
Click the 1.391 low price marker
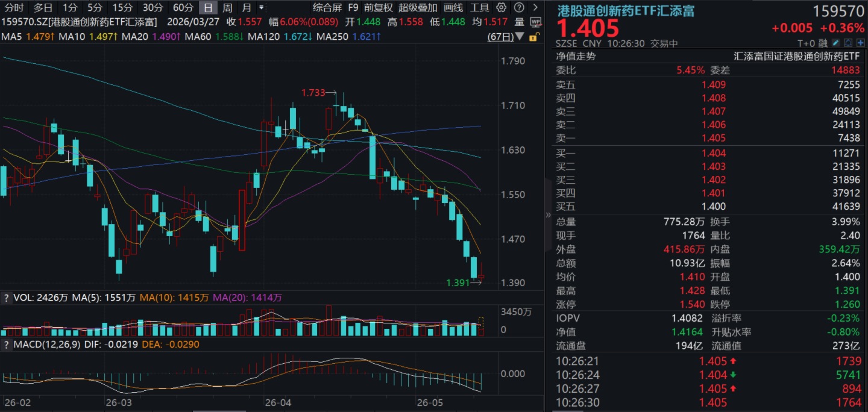pos(458,282)
